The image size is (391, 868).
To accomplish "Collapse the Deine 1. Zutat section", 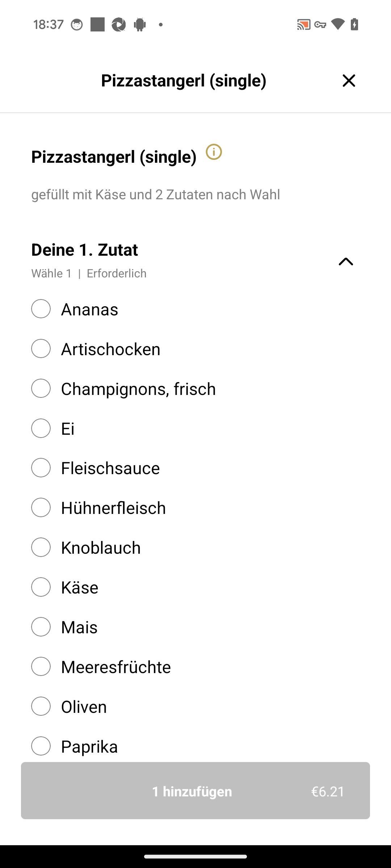I will [x=346, y=261].
